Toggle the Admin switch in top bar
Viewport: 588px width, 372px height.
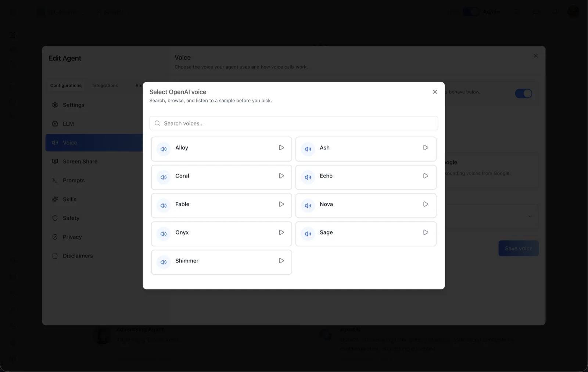[x=471, y=12]
